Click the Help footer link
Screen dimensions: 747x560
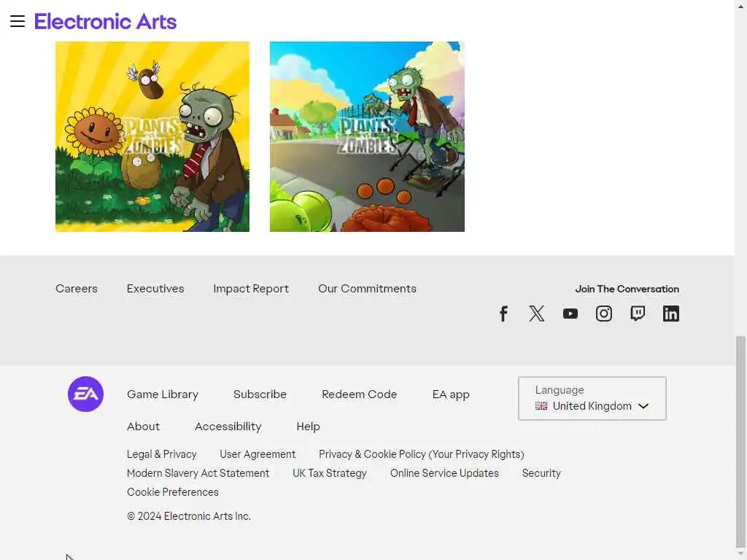pos(309,426)
